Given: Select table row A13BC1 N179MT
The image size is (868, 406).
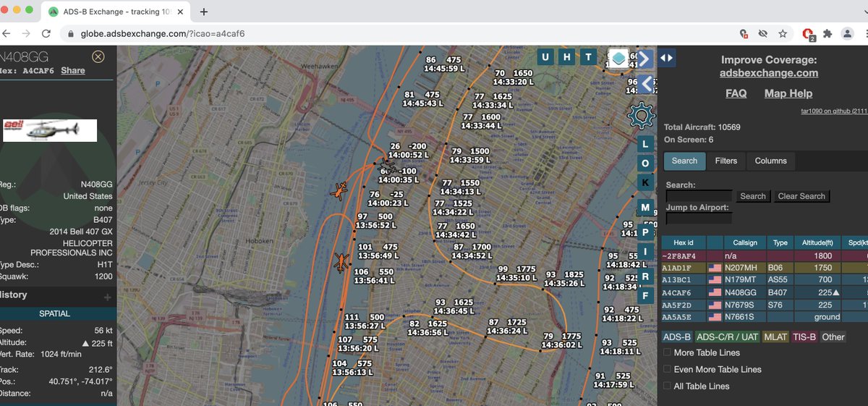Looking at the screenshot, I should pyautogui.click(x=765, y=280).
